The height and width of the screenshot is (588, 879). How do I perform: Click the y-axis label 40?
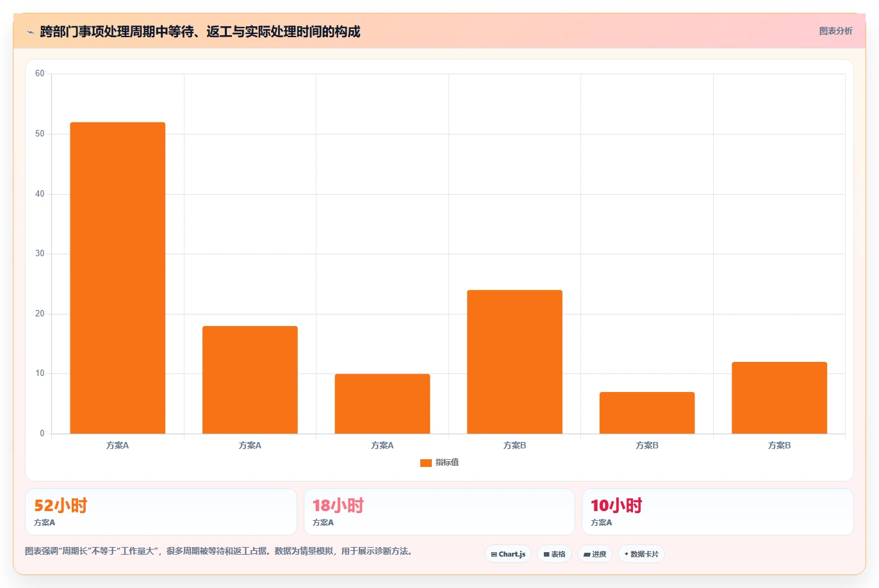coord(40,194)
